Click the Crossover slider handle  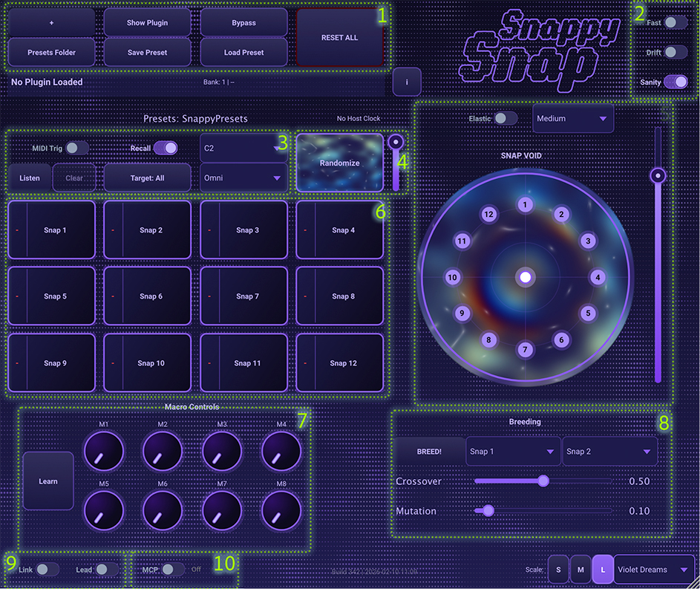click(x=544, y=481)
